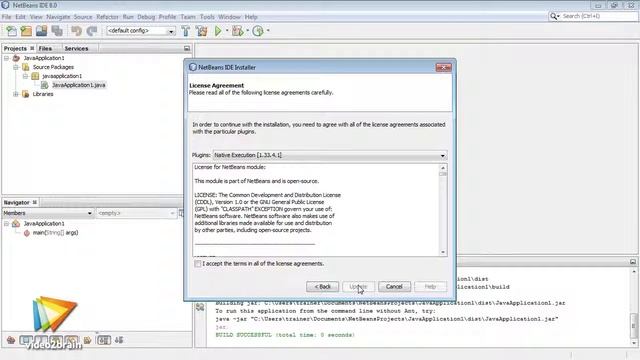
Task: Click the Redo toolbar icon
Action: click(92, 31)
